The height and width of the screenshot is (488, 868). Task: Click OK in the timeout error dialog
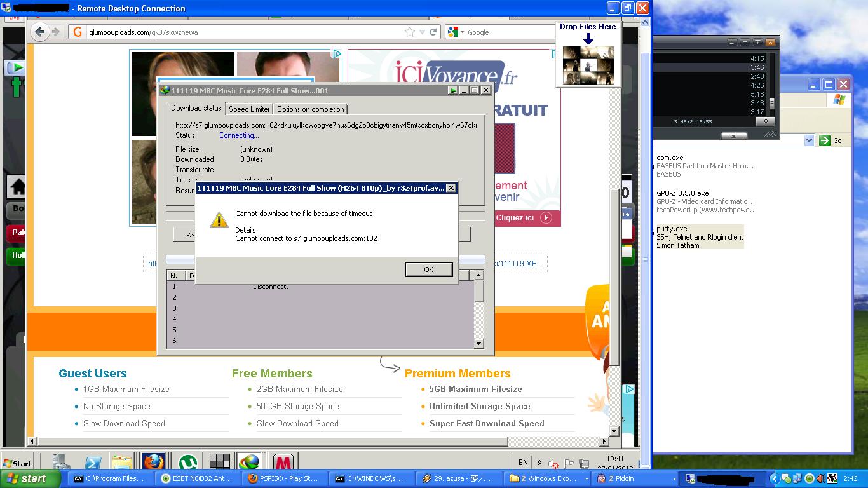point(429,269)
